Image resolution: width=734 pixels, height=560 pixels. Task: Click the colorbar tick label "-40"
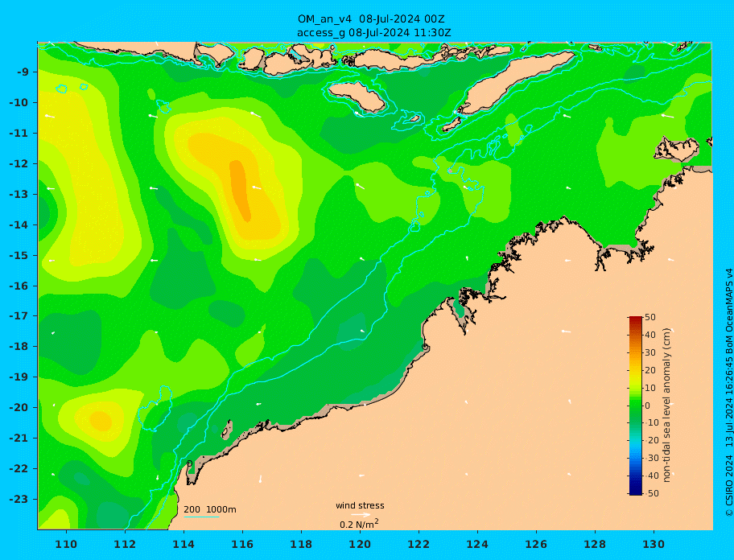[x=650, y=476]
